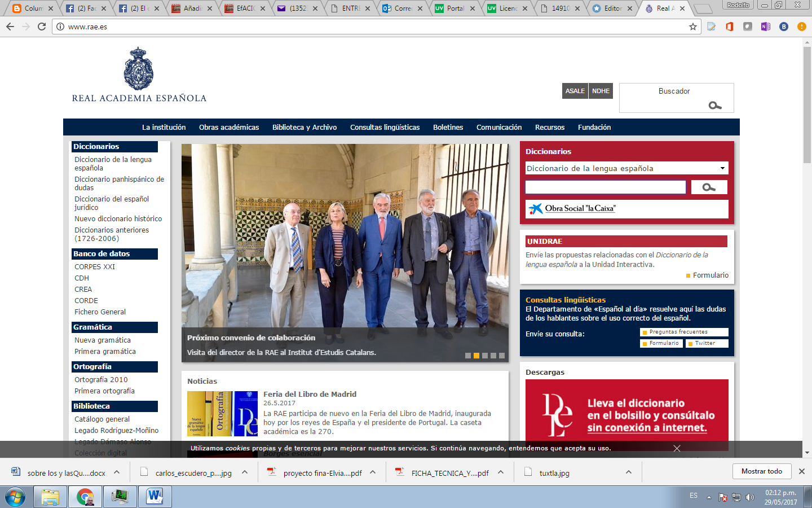Image resolution: width=812 pixels, height=508 pixels.
Task: Bookmark page with the star icon
Action: (693, 27)
